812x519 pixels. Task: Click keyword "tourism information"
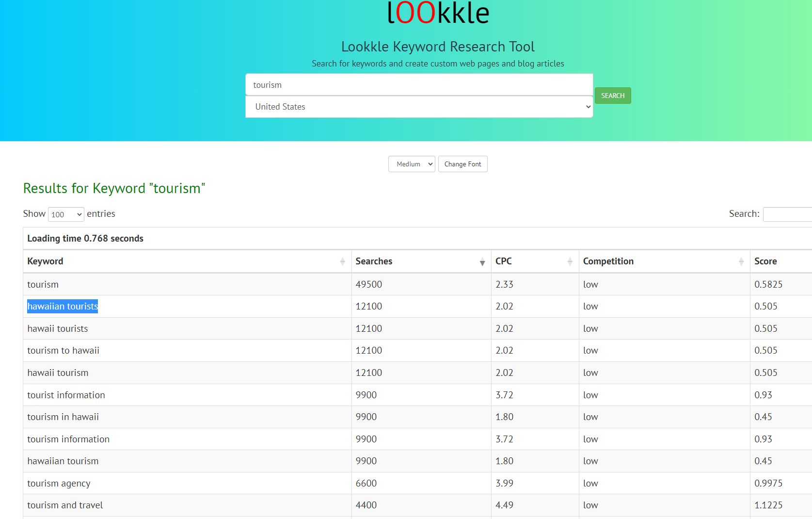click(x=68, y=439)
